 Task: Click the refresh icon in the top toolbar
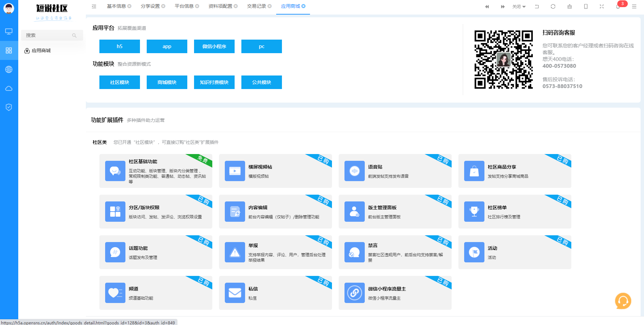[553, 6]
